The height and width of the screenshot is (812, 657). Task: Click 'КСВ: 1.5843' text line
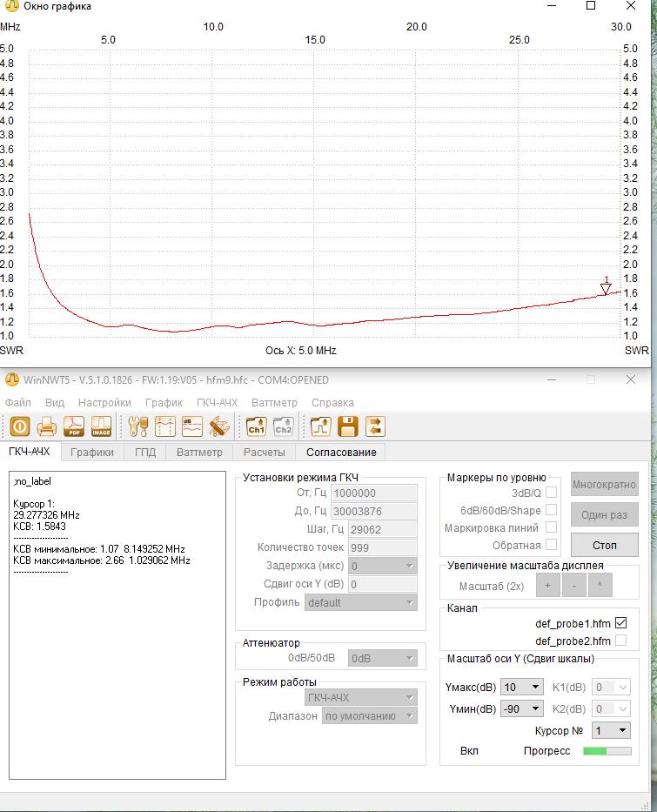coord(39,527)
